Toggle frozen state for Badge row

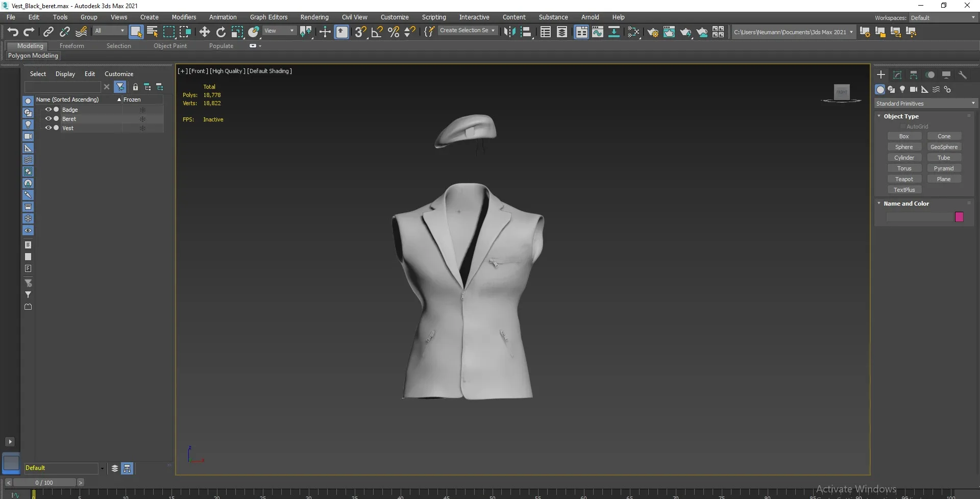tap(143, 110)
